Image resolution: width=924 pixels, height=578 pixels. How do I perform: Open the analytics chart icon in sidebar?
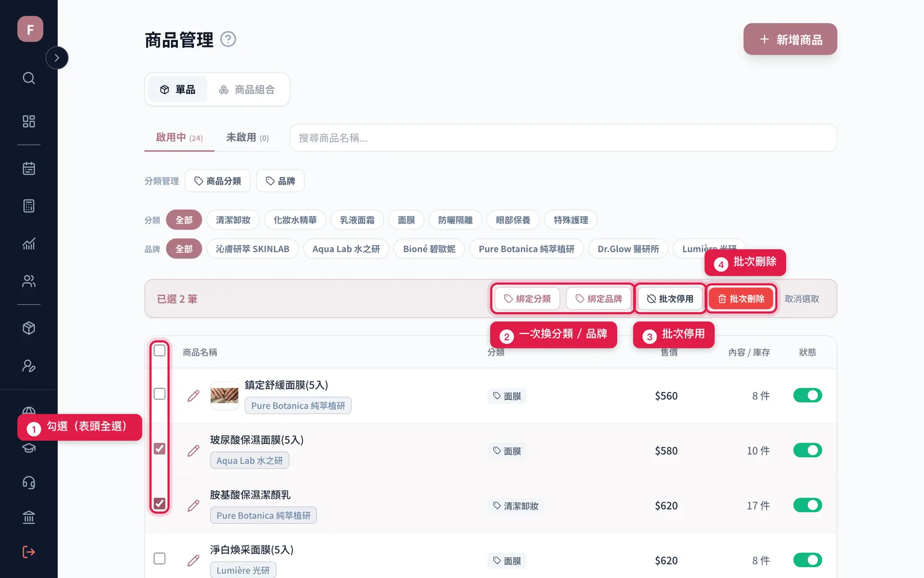(x=29, y=243)
